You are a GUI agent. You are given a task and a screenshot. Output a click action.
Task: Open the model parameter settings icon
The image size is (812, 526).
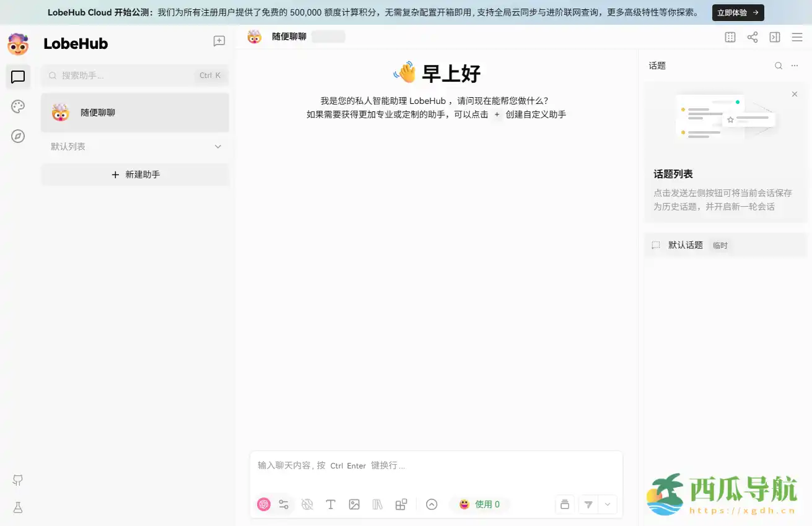(x=284, y=504)
